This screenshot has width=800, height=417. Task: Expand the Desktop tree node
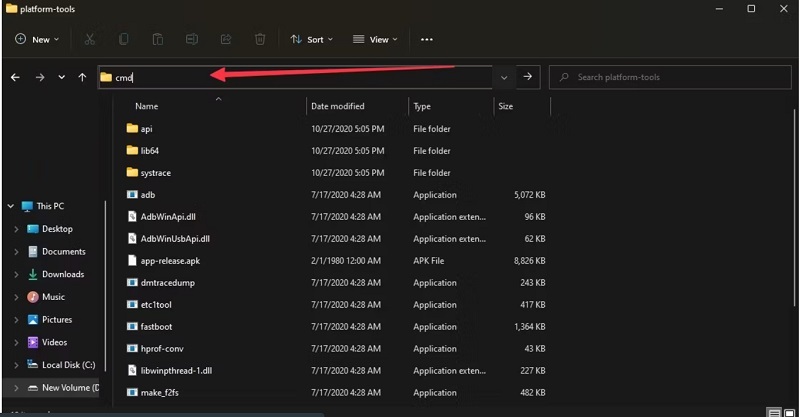click(17, 229)
